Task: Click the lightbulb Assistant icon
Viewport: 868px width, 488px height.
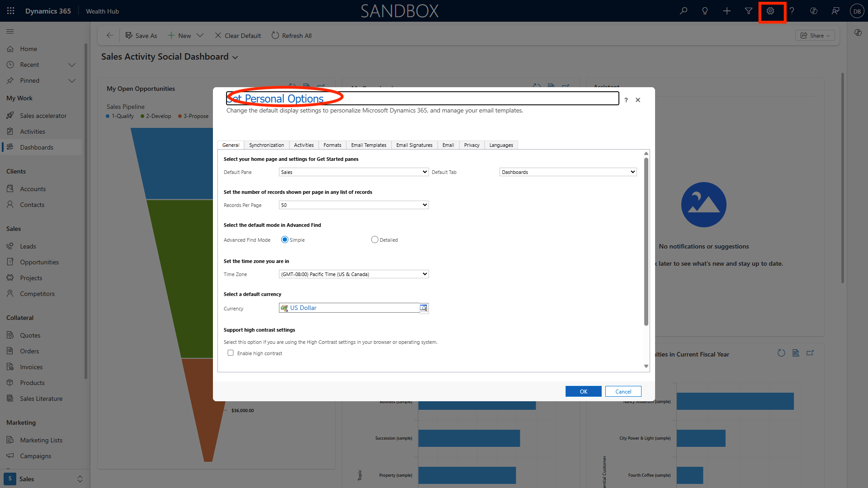Action: tap(705, 11)
